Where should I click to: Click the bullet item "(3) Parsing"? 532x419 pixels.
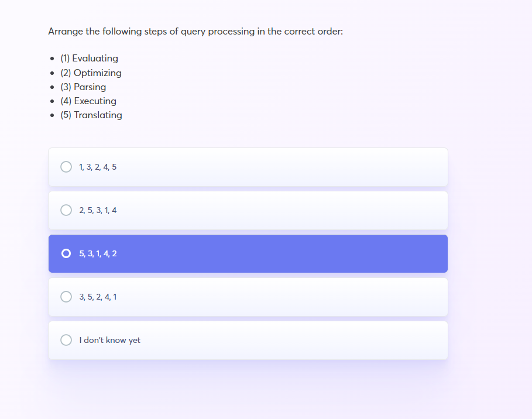coord(83,87)
